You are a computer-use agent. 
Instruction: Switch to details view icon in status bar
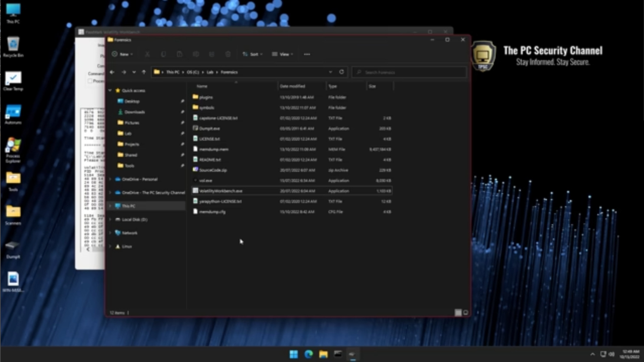coord(458,313)
